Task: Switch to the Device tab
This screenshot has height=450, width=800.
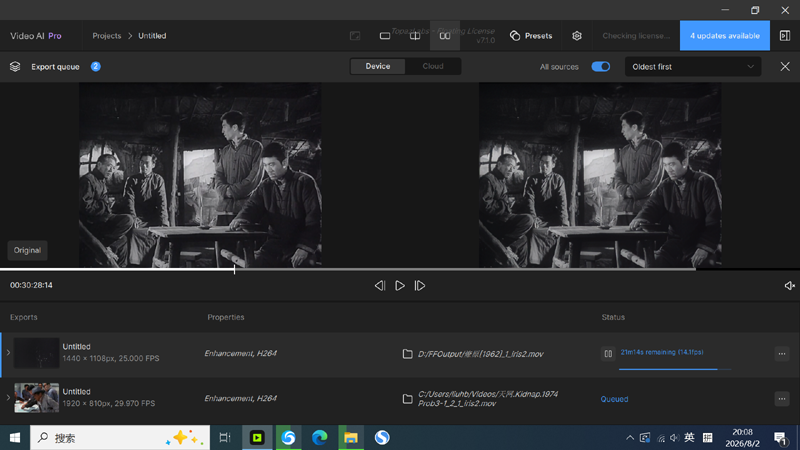Action: pos(378,66)
